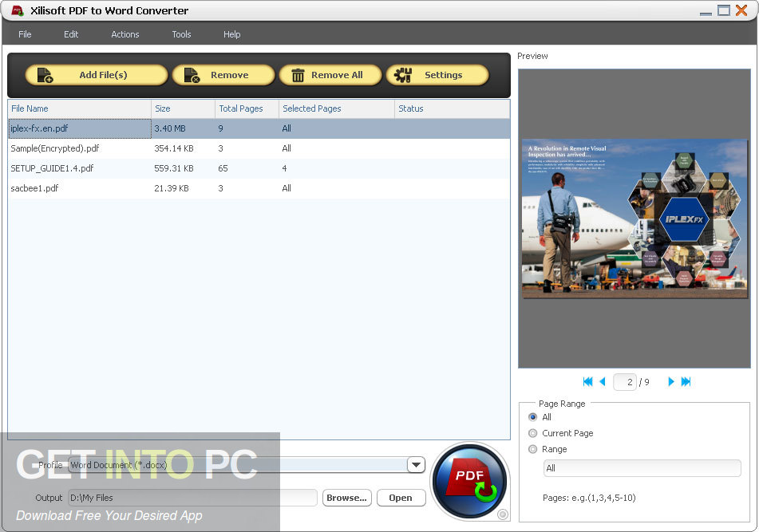This screenshot has height=532, width=759.
Task: Jump to the last preview page
Action: (x=686, y=381)
